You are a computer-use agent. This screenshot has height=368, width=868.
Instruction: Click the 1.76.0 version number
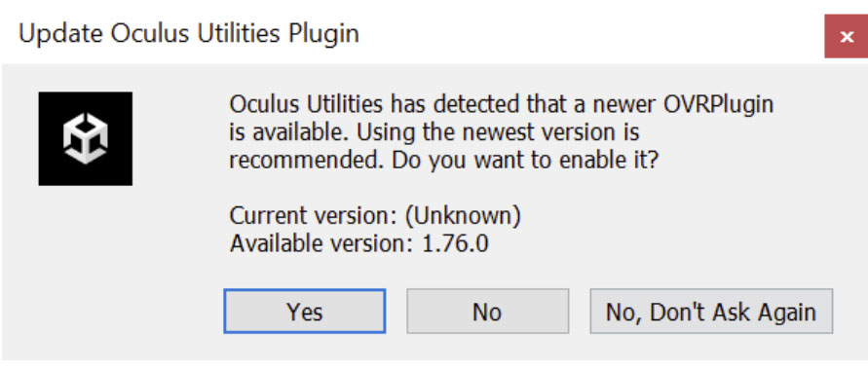click(x=455, y=243)
